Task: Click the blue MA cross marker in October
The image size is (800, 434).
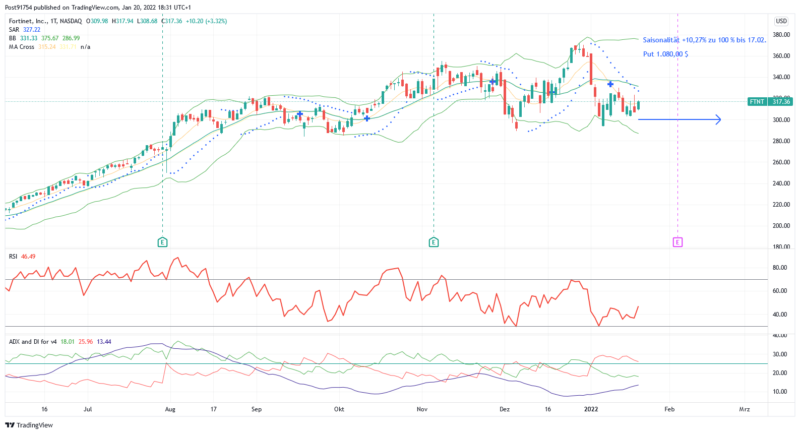Action: [367, 119]
